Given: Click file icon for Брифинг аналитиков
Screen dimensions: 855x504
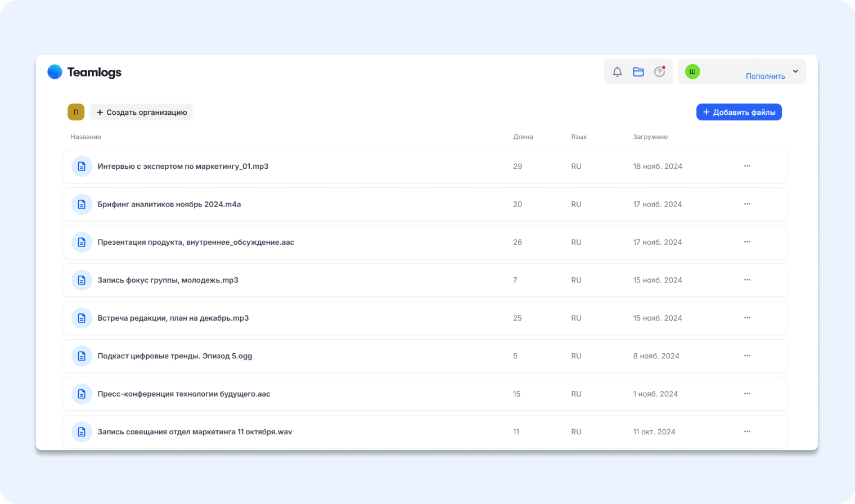Looking at the screenshot, I should click(x=82, y=204).
